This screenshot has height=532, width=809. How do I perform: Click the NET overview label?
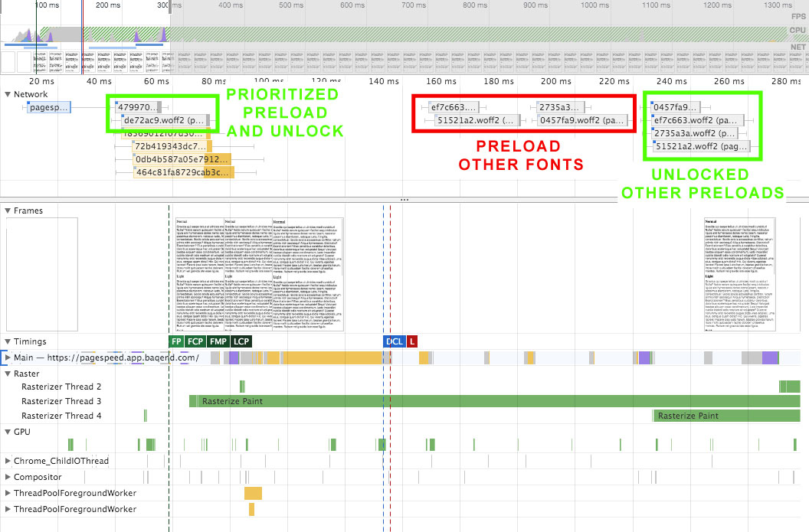point(798,47)
